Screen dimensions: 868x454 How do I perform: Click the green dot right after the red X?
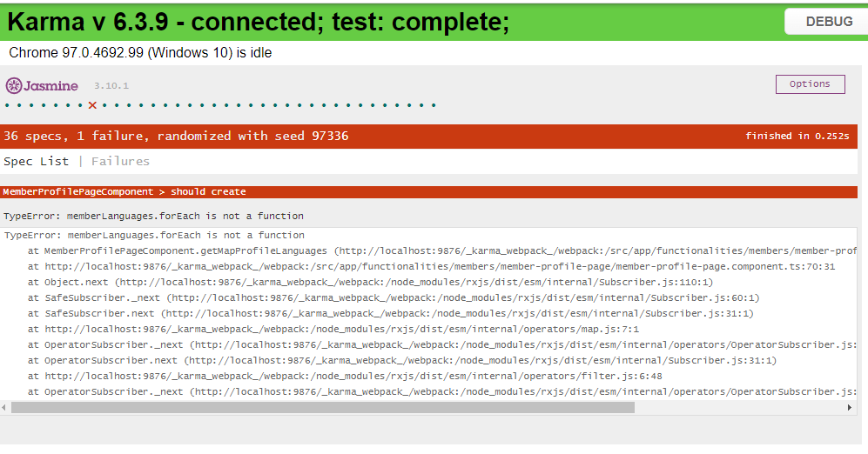click(x=104, y=106)
